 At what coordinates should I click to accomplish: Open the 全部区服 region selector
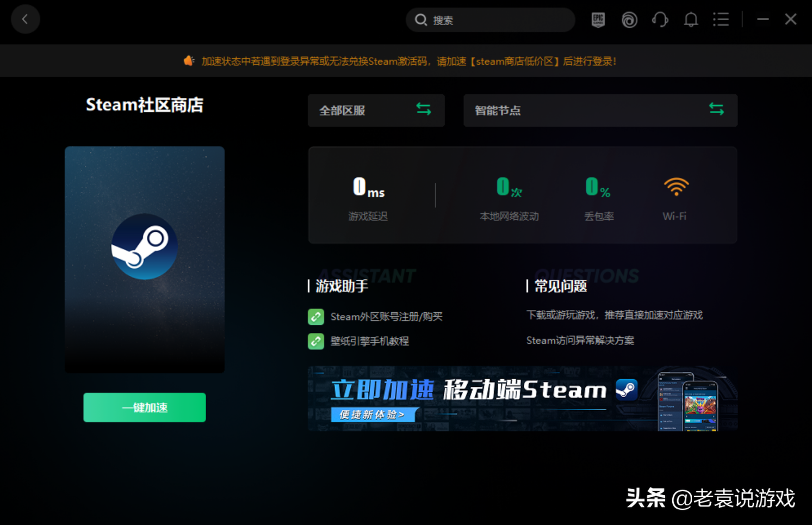click(376, 110)
